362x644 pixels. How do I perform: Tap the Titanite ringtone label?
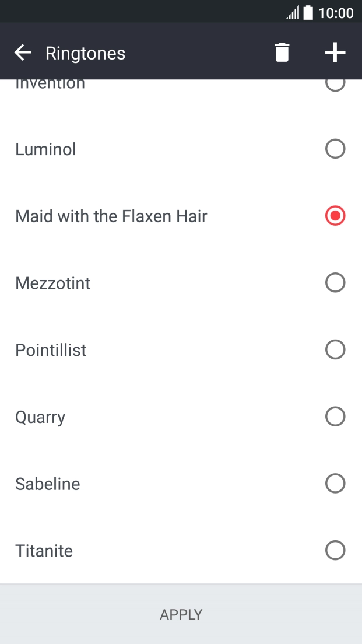click(44, 551)
